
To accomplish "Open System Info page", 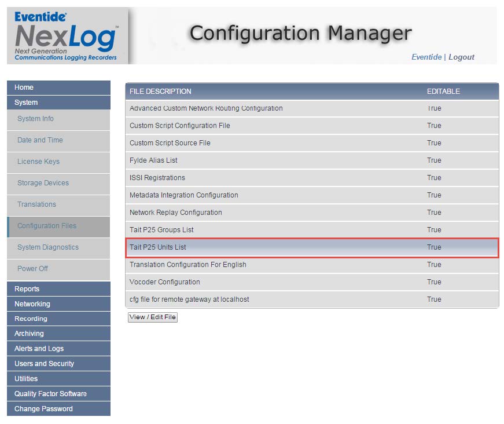I will click(x=35, y=119).
